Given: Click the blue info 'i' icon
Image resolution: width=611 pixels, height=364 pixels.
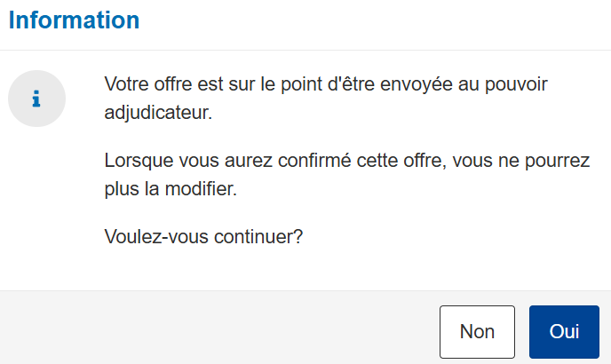Looking at the screenshot, I should tap(36, 99).
